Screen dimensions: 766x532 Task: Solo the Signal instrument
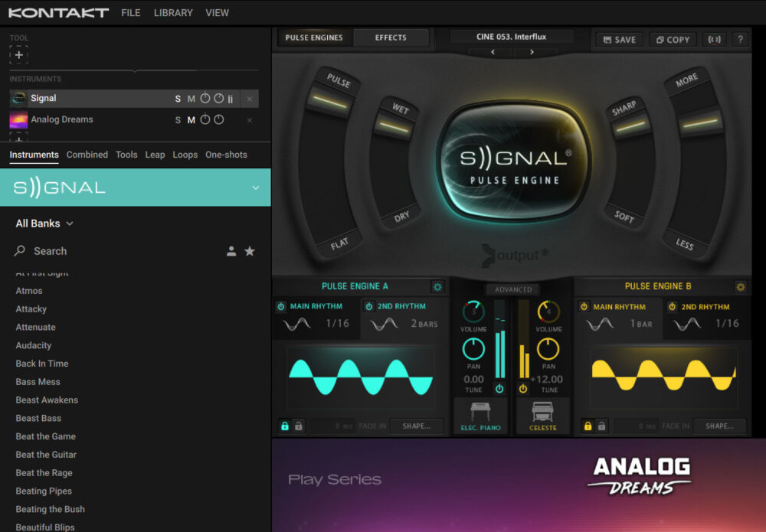coord(178,99)
